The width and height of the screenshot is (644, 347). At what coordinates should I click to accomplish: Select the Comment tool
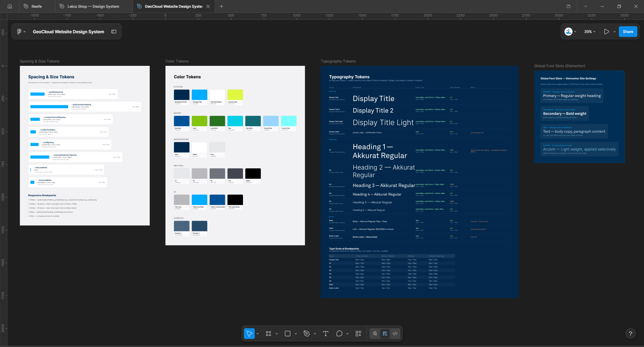(339, 334)
